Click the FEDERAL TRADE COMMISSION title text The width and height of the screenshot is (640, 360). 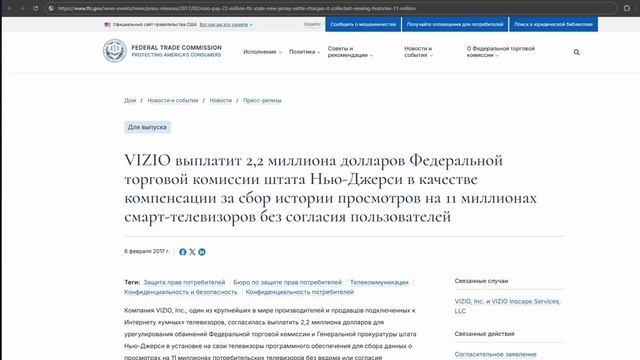176,48
